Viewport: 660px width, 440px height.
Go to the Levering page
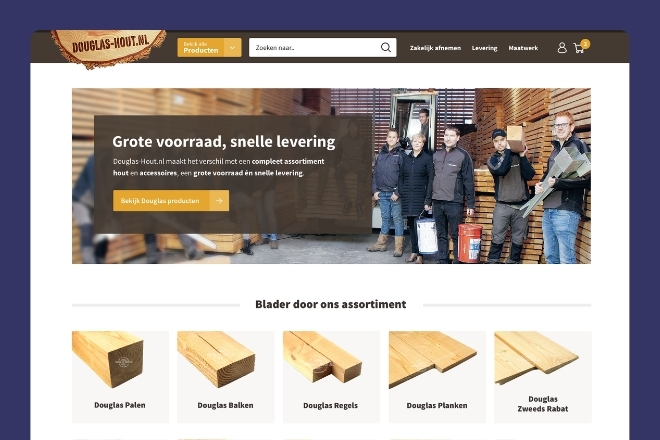484,48
